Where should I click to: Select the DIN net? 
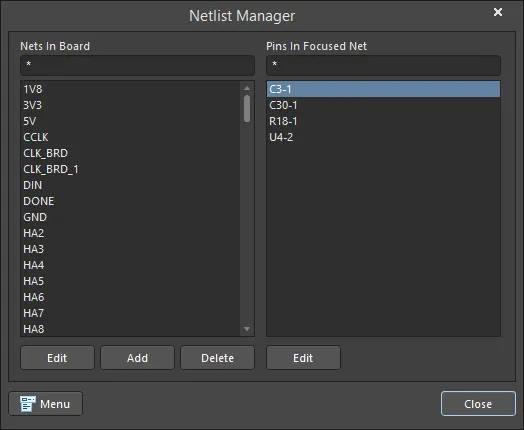pyautogui.click(x=130, y=185)
